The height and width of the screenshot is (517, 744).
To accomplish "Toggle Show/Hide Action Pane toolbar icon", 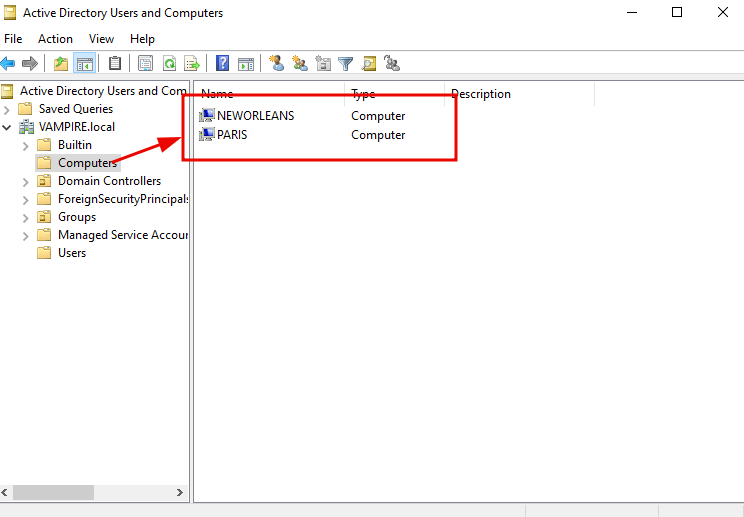I will coord(246,63).
